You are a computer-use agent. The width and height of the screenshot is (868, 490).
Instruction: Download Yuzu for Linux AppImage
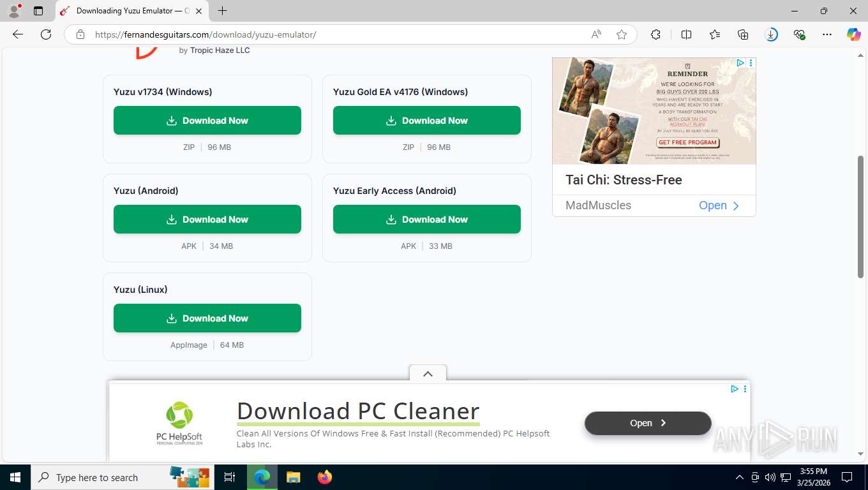point(207,318)
